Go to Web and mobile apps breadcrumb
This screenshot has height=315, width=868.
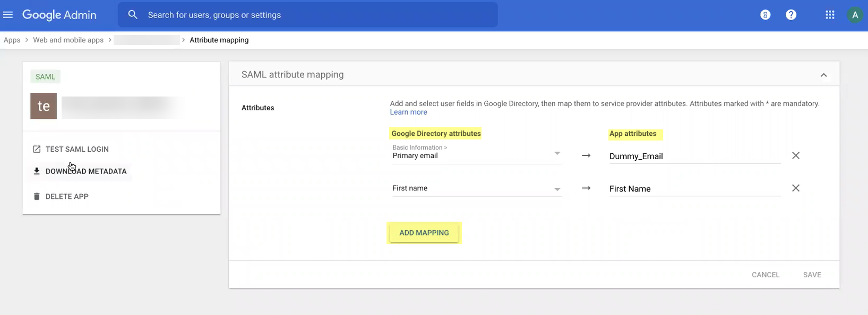(x=68, y=40)
